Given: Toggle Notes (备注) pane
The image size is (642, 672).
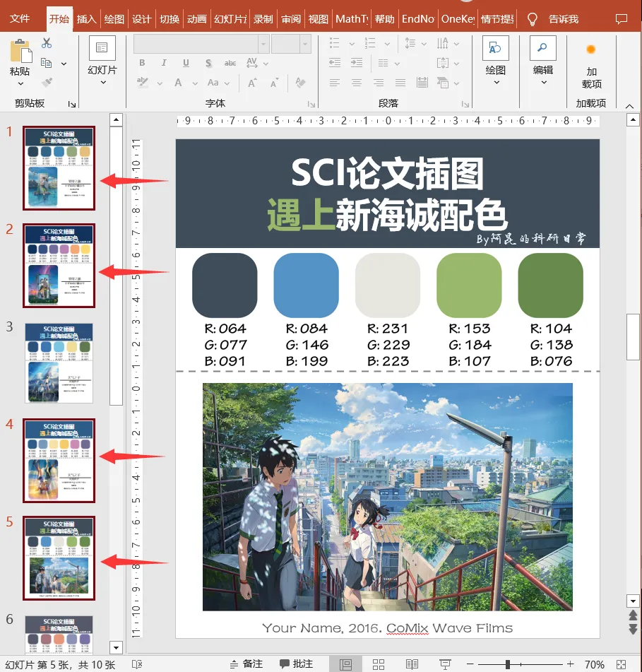Looking at the screenshot, I should (246, 664).
